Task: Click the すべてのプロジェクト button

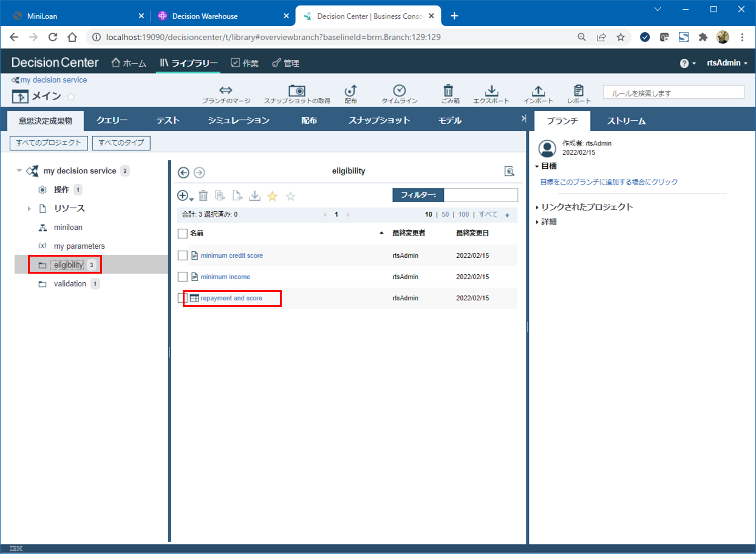Action: click(x=49, y=143)
